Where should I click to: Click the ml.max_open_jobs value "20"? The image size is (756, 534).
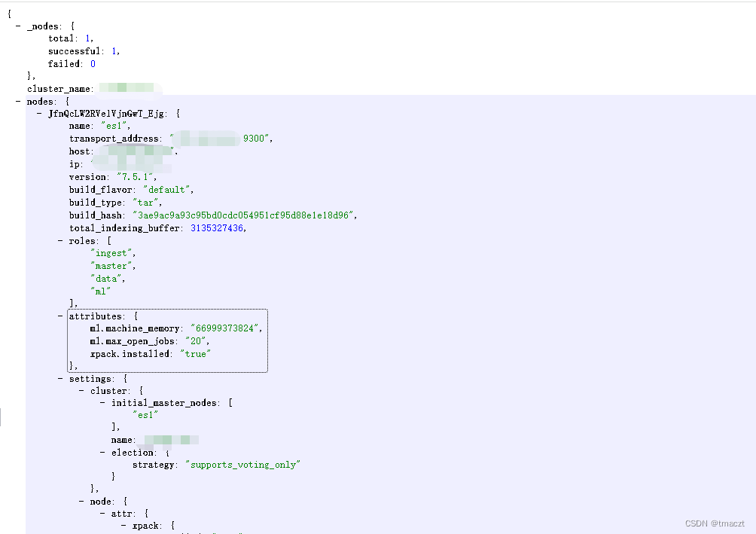(196, 341)
